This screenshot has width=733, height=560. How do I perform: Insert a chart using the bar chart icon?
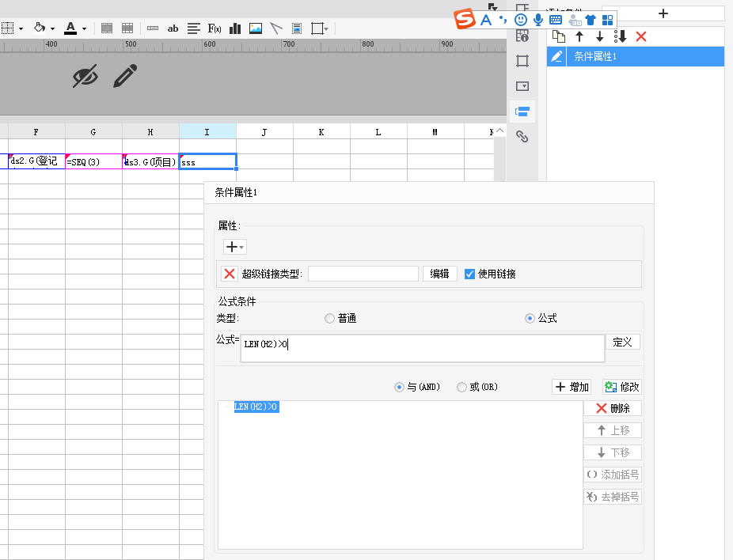[235, 28]
